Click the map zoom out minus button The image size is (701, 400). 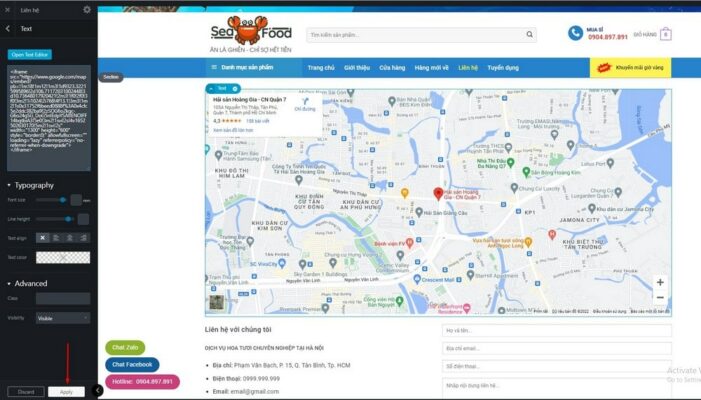click(x=660, y=298)
